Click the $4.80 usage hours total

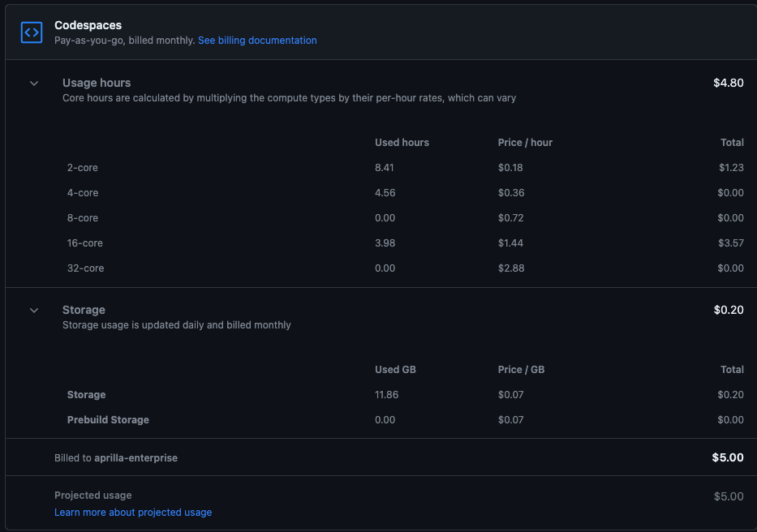point(728,83)
